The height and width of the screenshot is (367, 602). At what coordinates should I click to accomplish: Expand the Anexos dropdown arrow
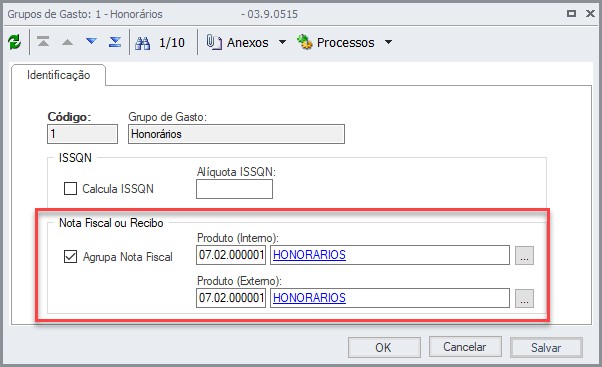pos(282,42)
